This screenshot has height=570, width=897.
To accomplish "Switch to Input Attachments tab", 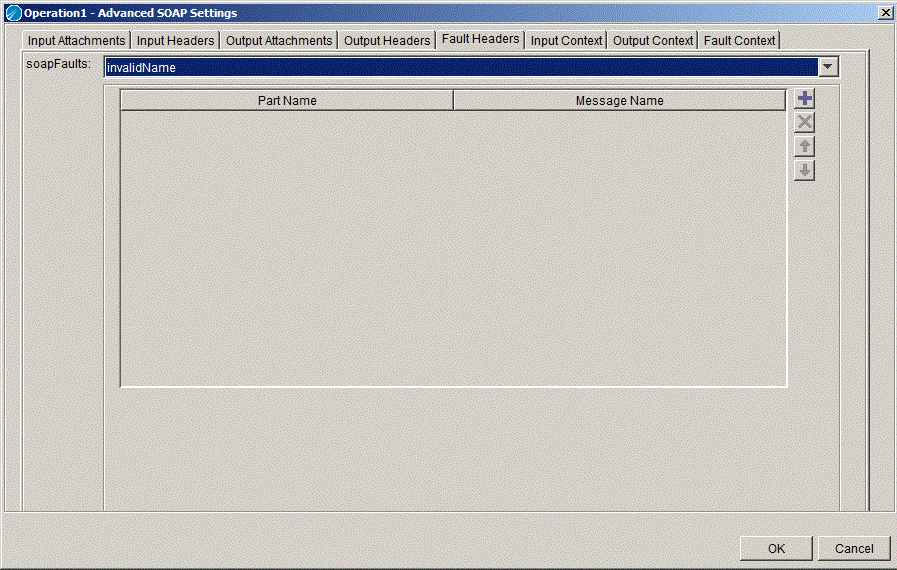I will 76,41.
